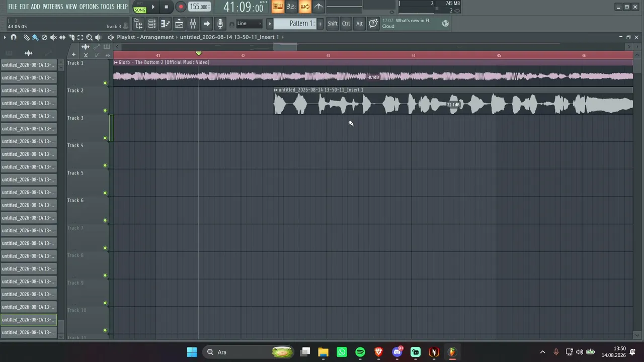Select the Draw pencil tool
This screenshot has height=362, width=644.
(x=26, y=37)
